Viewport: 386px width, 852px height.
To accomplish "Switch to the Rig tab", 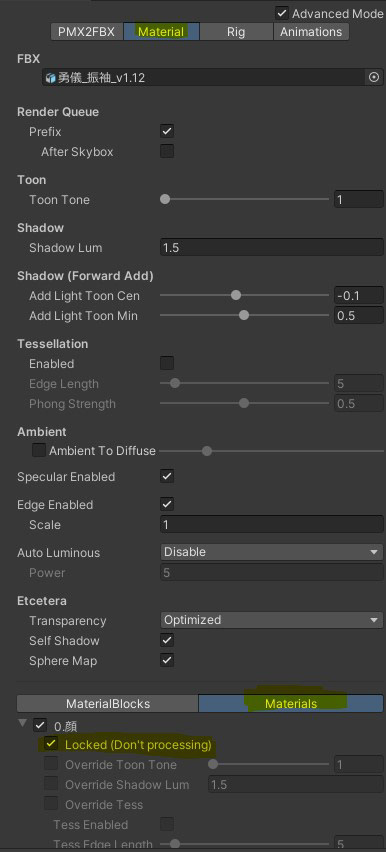I will click(236, 32).
